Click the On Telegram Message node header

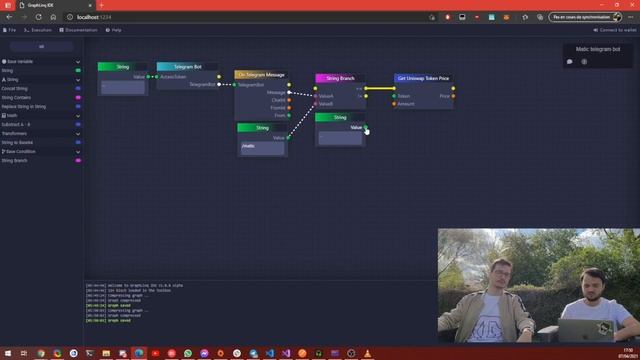(x=261, y=75)
